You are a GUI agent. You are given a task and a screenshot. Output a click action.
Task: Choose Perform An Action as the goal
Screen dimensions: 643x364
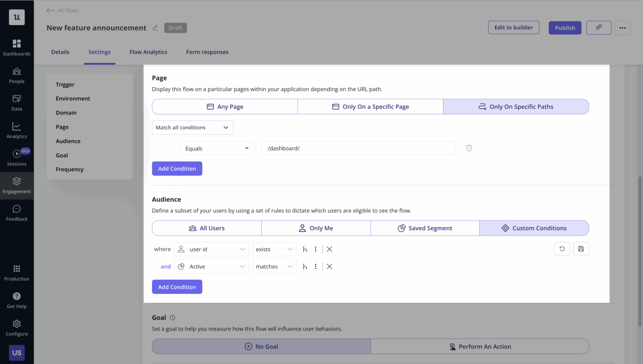(480, 346)
